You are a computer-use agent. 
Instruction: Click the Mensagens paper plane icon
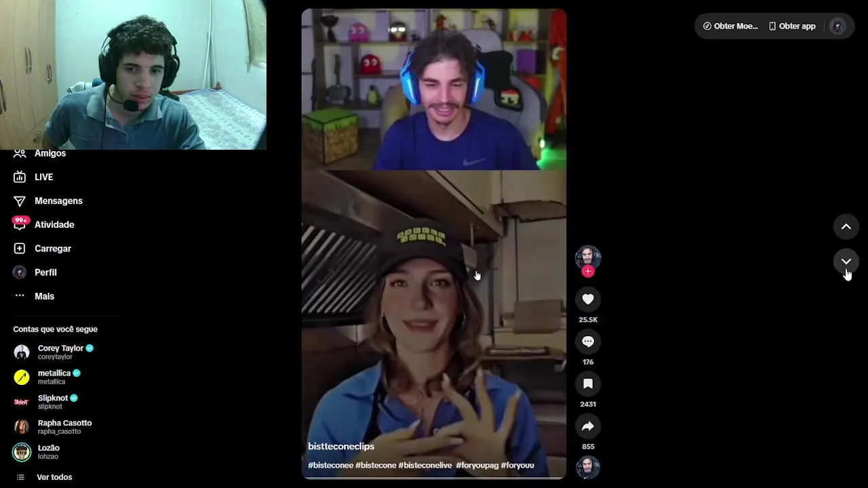point(20,201)
